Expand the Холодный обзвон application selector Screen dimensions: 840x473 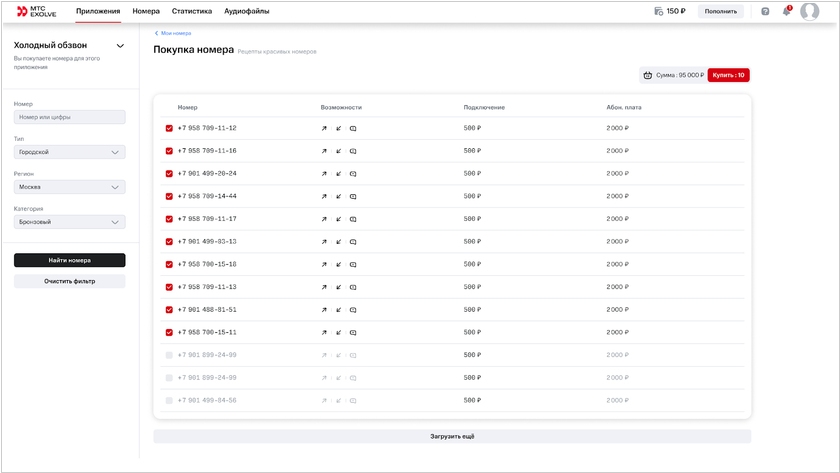tap(120, 46)
